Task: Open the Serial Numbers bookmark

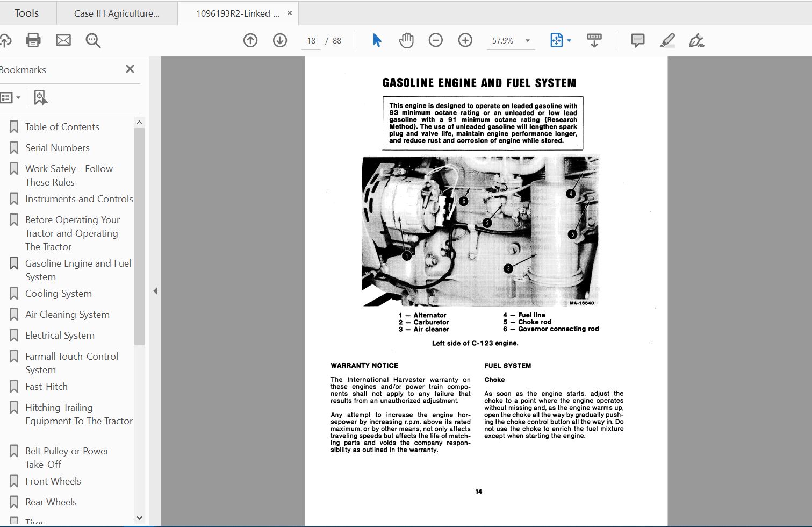Action: pos(58,148)
